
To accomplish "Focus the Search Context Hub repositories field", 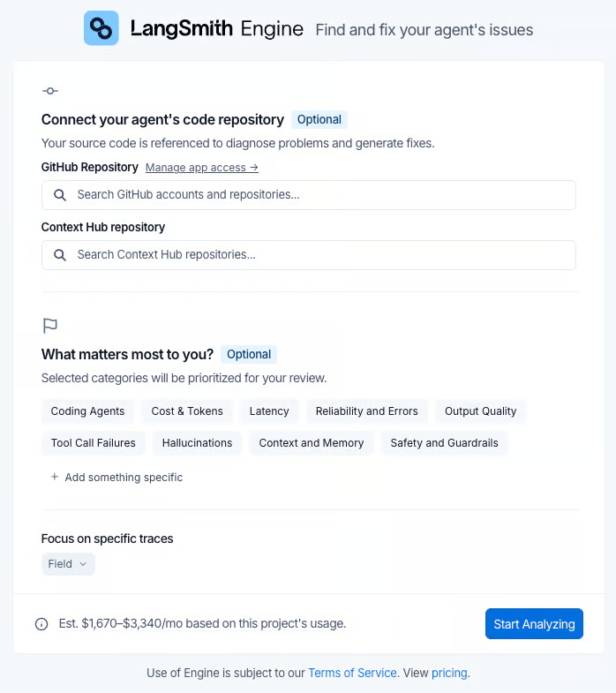I will coord(309,255).
